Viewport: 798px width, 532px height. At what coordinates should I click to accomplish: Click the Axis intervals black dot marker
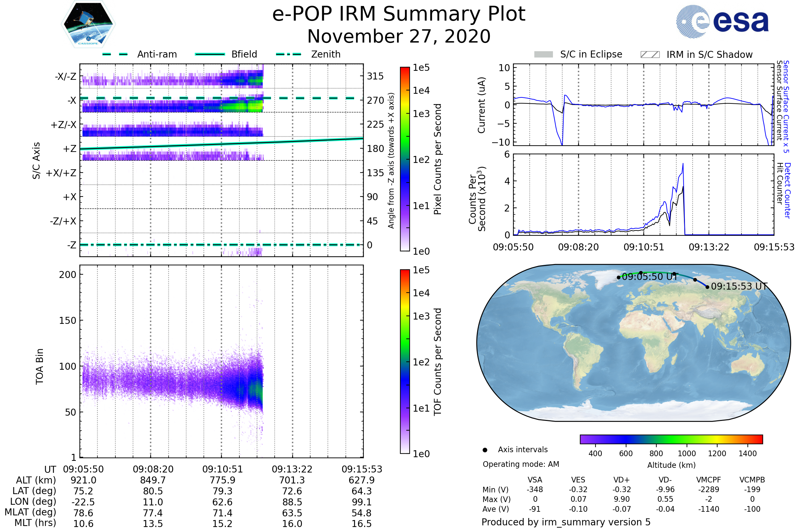pos(485,450)
